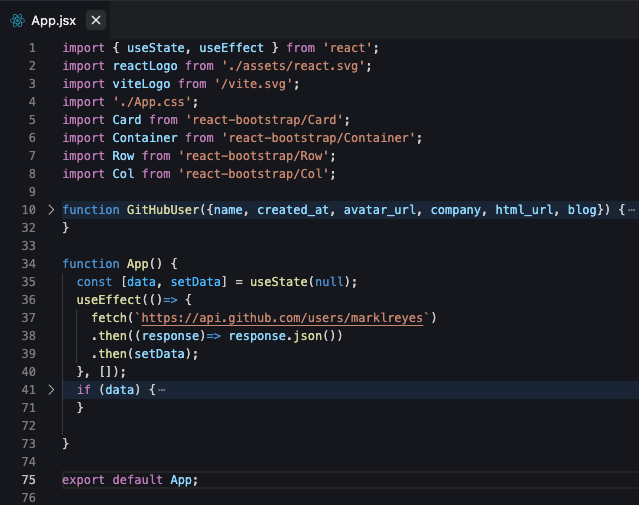Click line number 34 in the gutter
This screenshot has width=639, height=505.
[x=30, y=264]
